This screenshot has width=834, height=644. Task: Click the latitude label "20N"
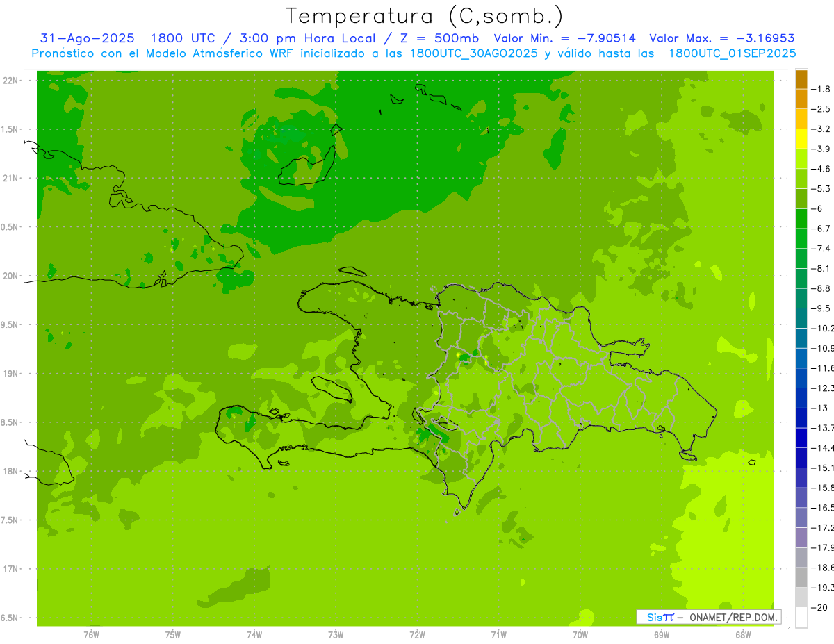coord(12,276)
